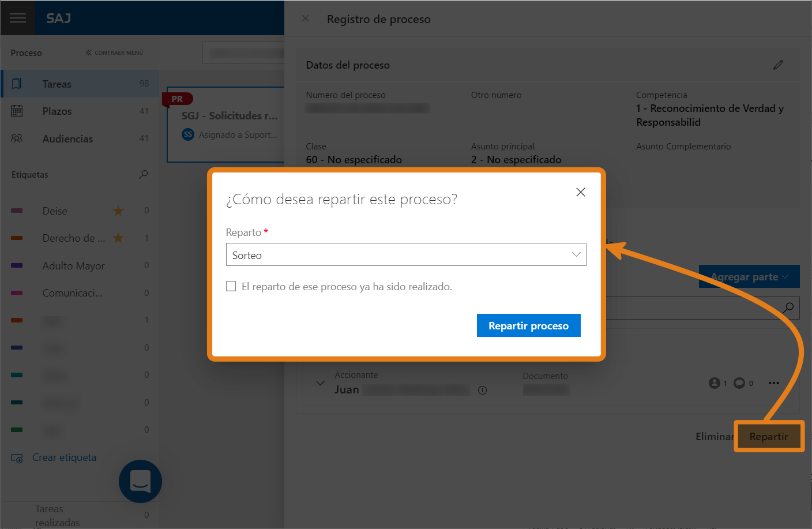Viewport: 812px width, 529px height.
Task: Click the comment bubble icon in Juan row
Action: point(739,383)
